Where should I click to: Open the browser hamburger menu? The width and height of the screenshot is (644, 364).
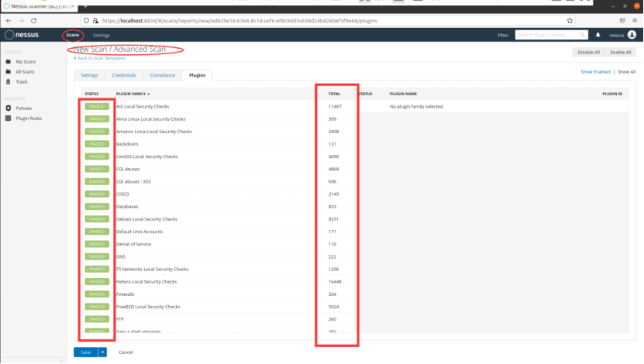pyautogui.click(x=635, y=20)
